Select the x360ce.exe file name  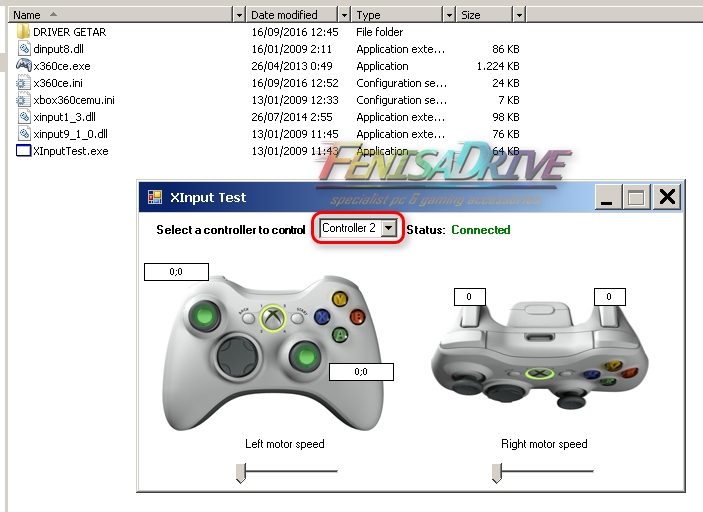point(62,66)
